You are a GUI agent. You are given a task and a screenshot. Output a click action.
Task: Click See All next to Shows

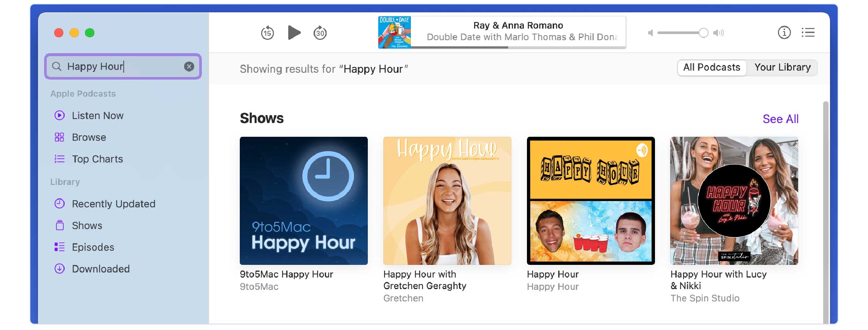[x=780, y=119]
